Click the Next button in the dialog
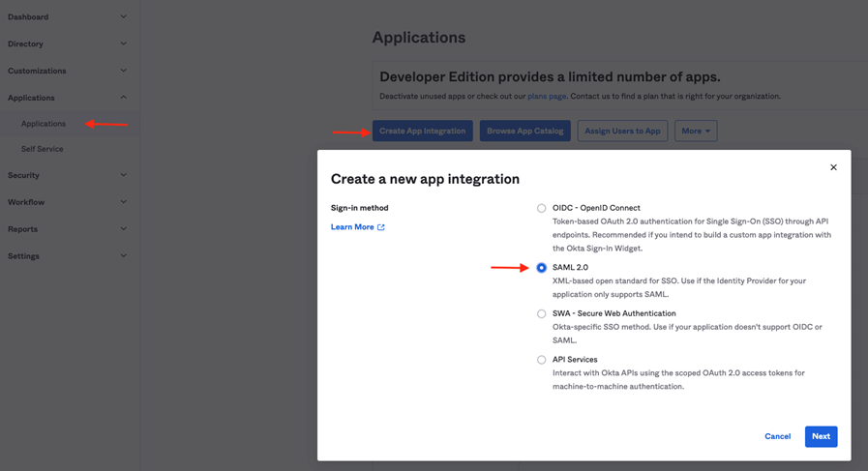Screen dimensions: 868x471 821,436
